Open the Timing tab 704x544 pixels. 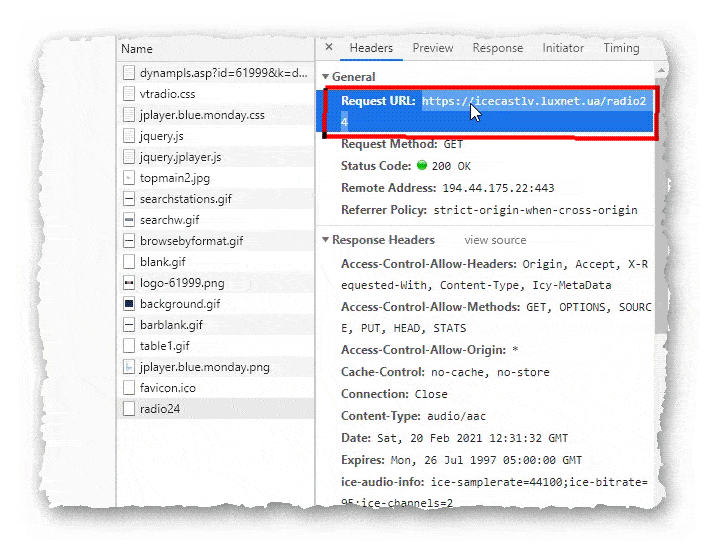[621, 48]
